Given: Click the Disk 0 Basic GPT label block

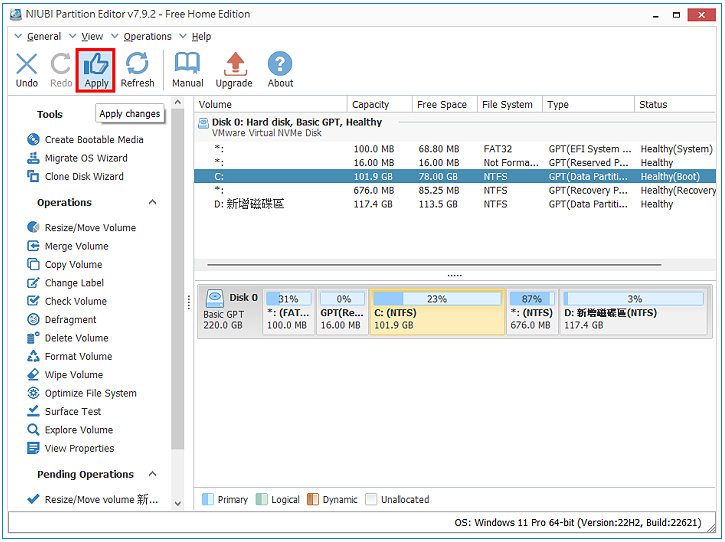Looking at the screenshot, I should 230,312.
